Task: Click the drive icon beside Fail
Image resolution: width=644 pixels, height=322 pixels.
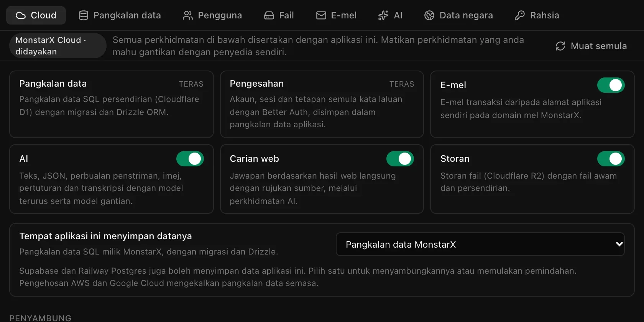Action: (269, 15)
